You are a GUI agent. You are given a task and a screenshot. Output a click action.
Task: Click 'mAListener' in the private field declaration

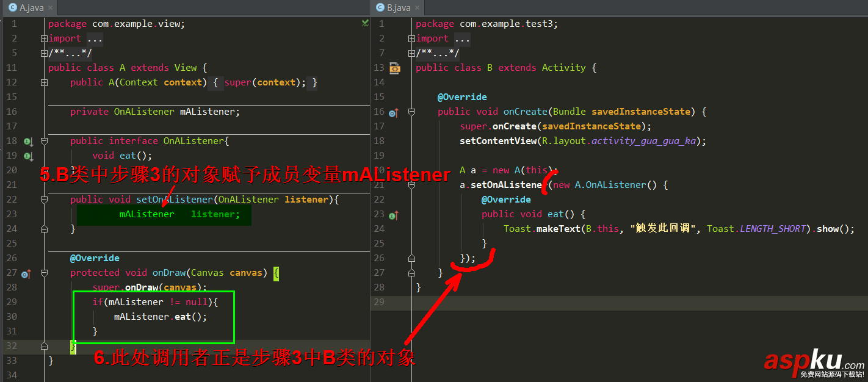tap(207, 112)
